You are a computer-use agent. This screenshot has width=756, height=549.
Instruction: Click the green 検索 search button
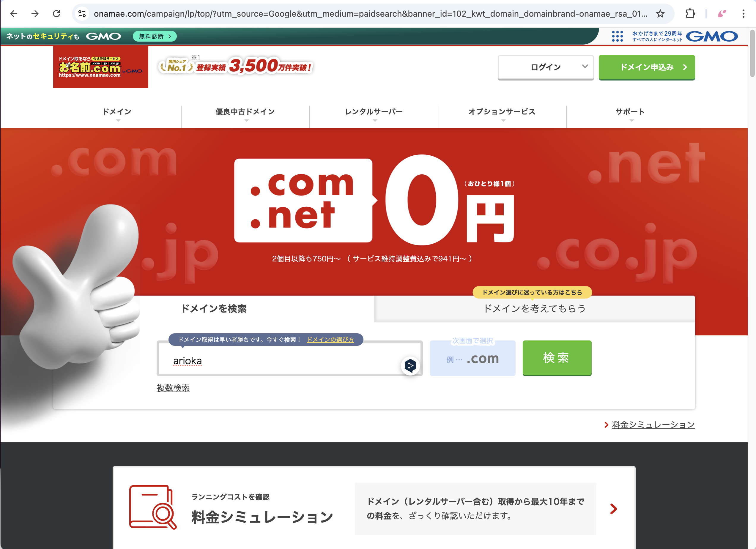(x=557, y=358)
